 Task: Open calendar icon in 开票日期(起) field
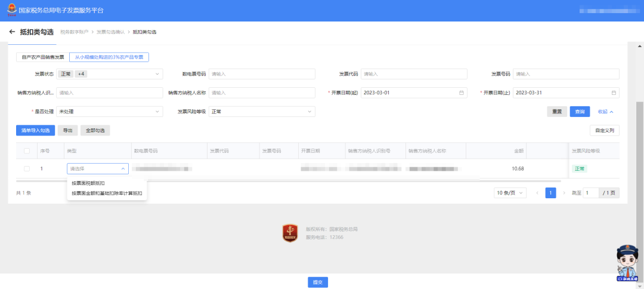click(x=461, y=93)
